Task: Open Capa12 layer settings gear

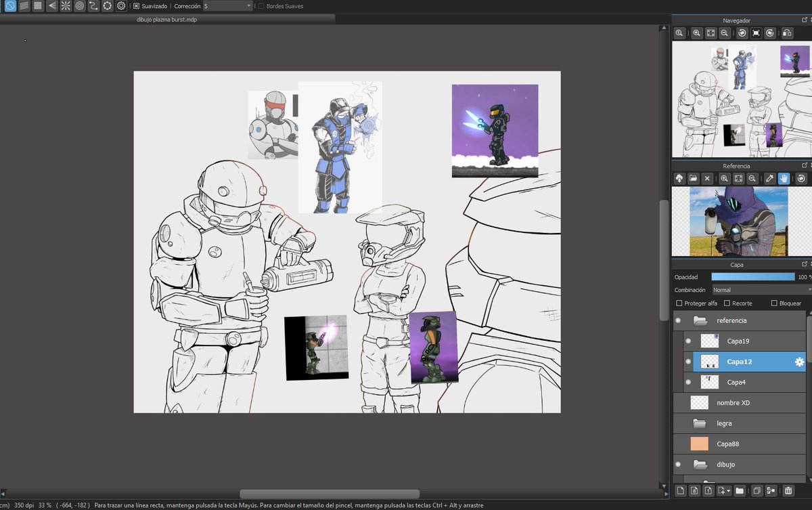Action: click(x=799, y=362)
